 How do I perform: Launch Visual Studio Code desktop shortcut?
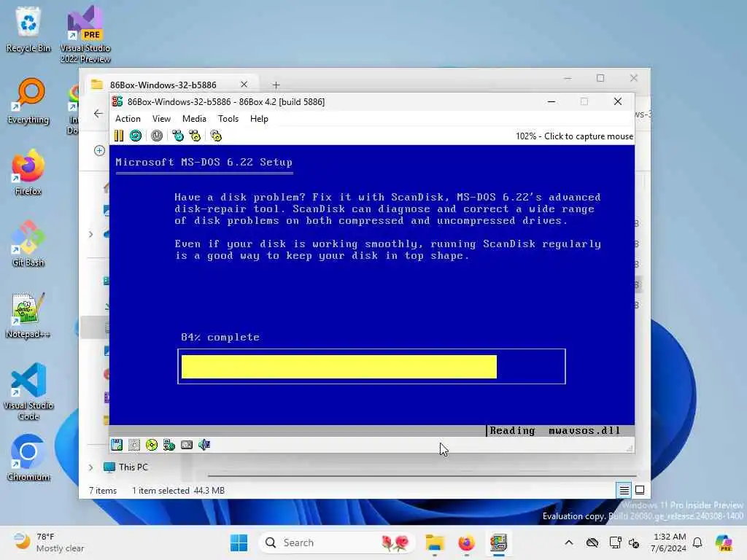pyautogui.click(x=28, y=392)
